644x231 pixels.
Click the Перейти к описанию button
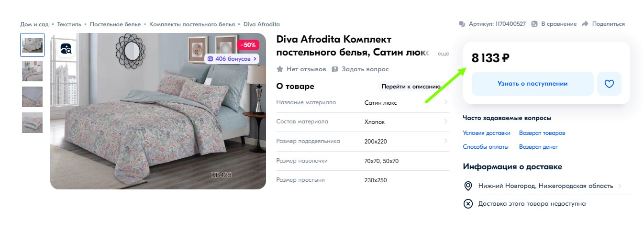[411, 87]
